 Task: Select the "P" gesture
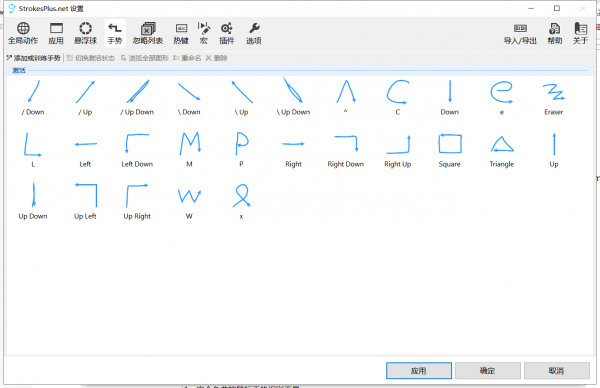tap(241, 149)
